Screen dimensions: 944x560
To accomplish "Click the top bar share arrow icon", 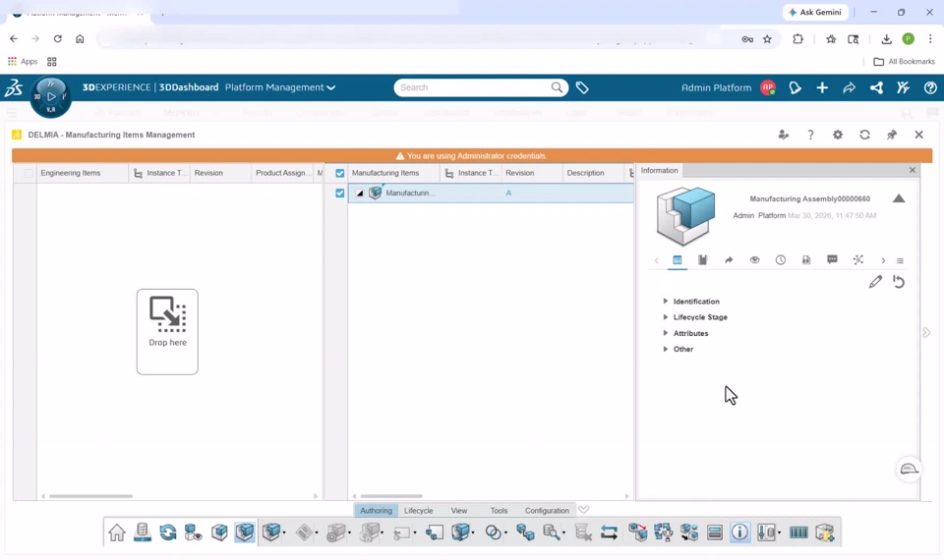I will click(x=849, y=87).
